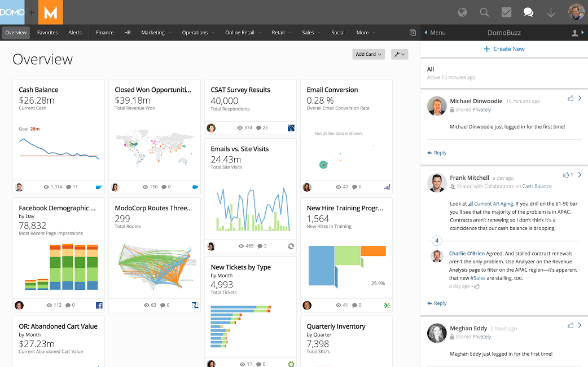The height and width of the screenshot is (367, 588).
Task: Expand Frank Mitchell's conversation chevron
Action: coord(580,175)
